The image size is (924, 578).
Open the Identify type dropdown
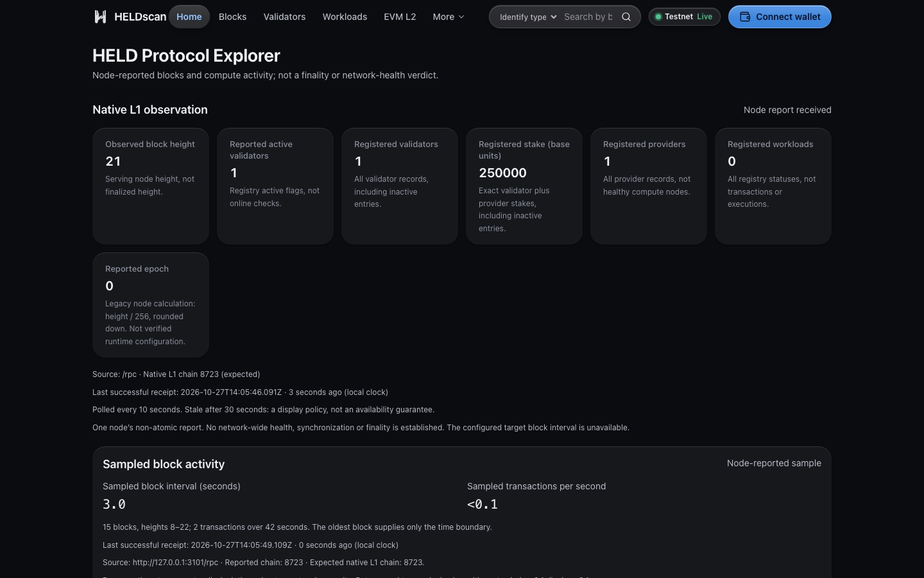pyautogui.click(x=528, y=17)
